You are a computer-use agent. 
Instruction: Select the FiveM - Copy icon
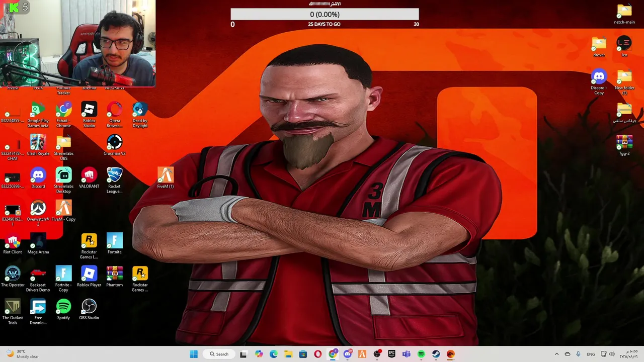[x=63, y=211]
